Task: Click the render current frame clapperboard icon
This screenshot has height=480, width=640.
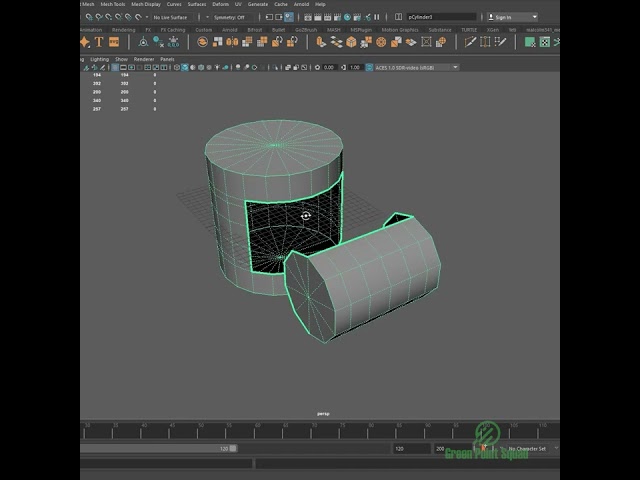Action: click(x=318, y=17)
